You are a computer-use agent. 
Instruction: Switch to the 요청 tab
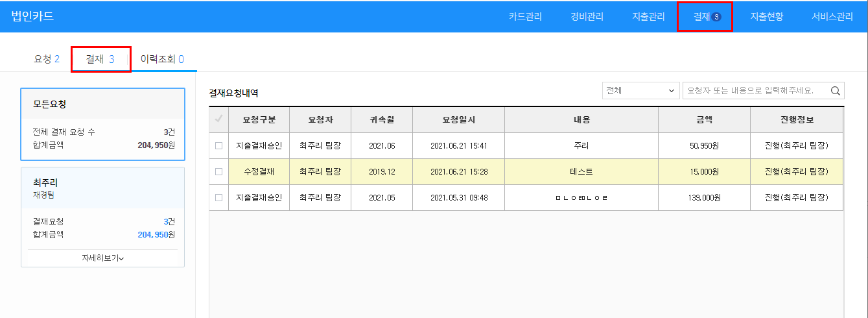coord(46,59)
